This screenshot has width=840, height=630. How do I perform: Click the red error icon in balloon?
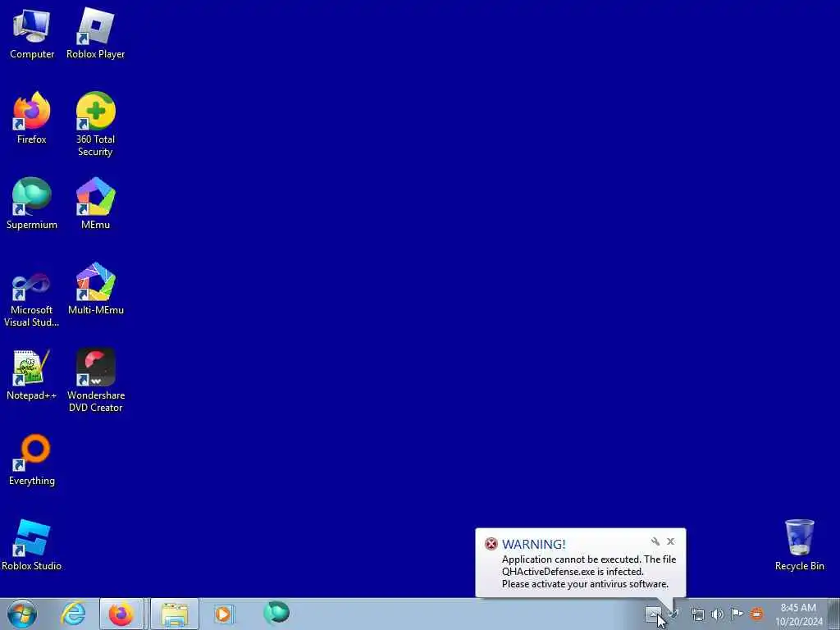[x=491, y=545]
